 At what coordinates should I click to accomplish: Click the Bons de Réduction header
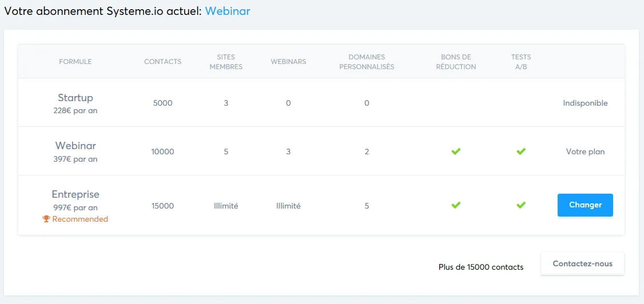(456, 62)
